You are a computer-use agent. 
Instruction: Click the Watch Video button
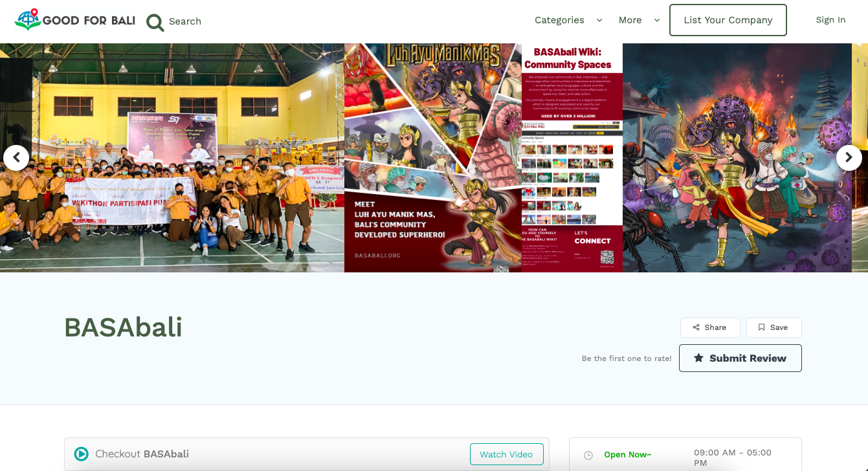coord(506,454)
